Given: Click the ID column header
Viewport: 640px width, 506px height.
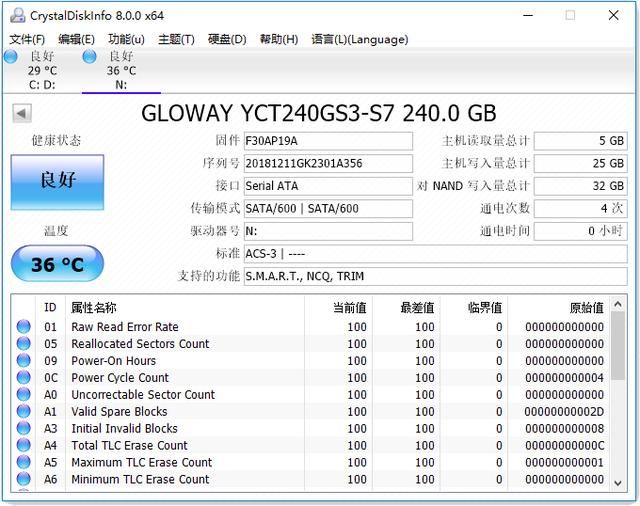Looking at the screenshot, I should pyautogui.click(x=50, y=307).
